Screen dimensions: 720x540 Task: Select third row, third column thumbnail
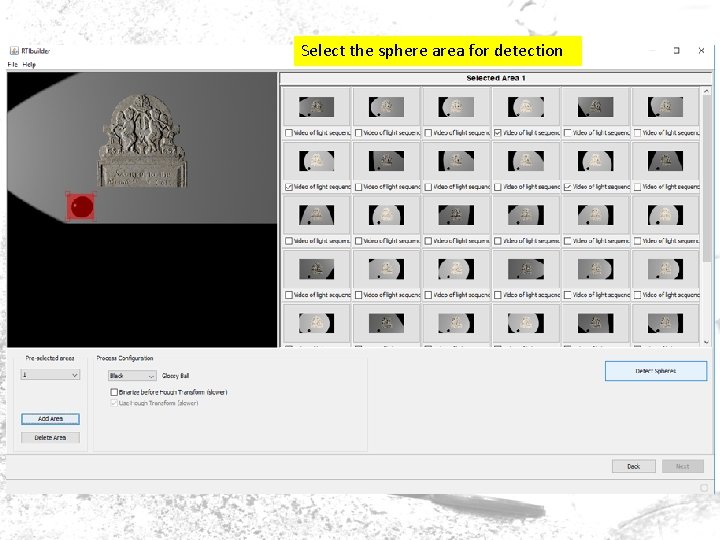pos(456,215)
